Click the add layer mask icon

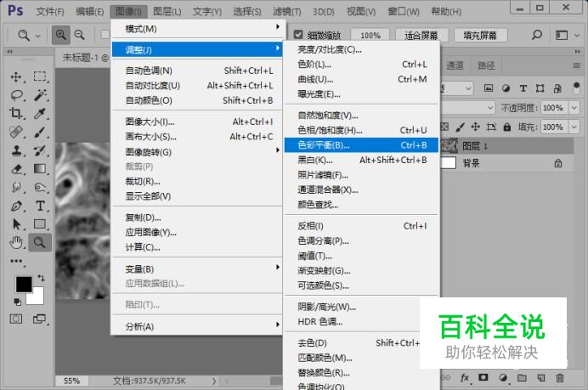coord(483,377)
